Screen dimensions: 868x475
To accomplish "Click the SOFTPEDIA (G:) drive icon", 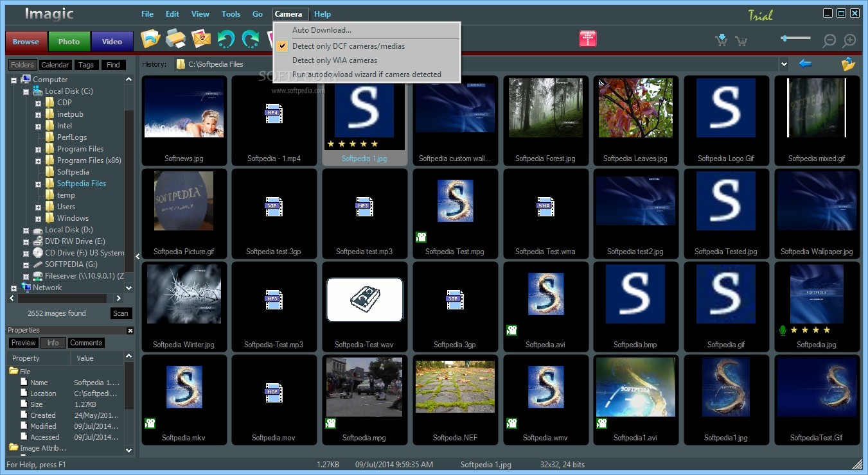I will pyautogui.click(x=38, y=264).
